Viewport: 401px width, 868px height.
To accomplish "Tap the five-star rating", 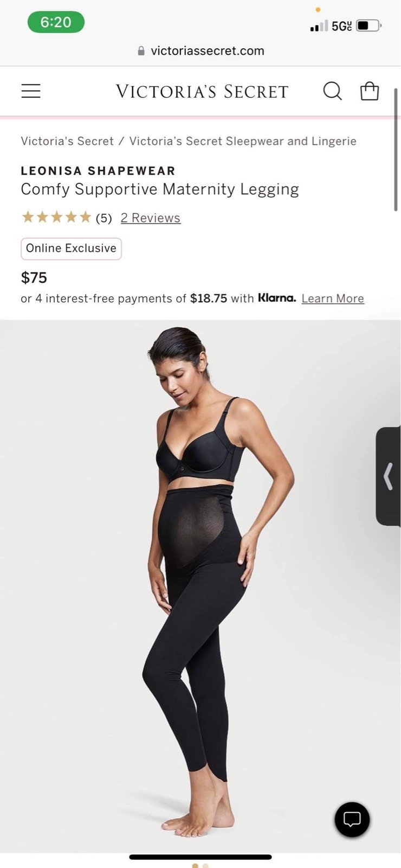I will click(x=56, y=218).
